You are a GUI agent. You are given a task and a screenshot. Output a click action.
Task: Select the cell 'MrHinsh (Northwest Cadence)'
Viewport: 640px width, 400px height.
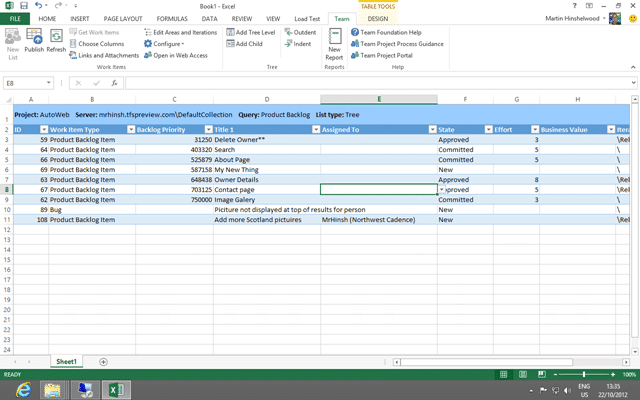pos(379,220)
